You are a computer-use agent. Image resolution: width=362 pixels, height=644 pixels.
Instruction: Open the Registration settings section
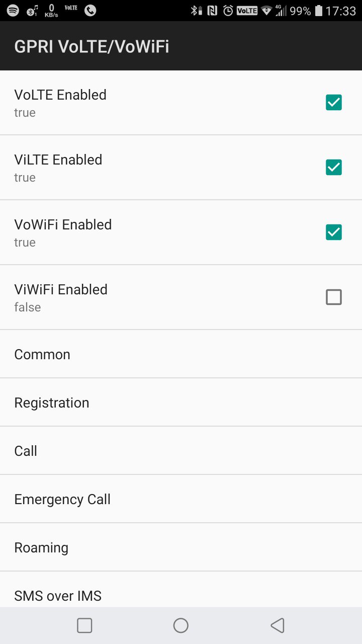click(x=52, y=403)
